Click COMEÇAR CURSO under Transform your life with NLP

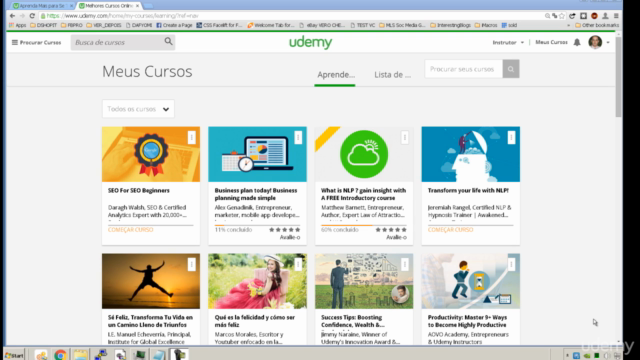(x=450, y=230)
